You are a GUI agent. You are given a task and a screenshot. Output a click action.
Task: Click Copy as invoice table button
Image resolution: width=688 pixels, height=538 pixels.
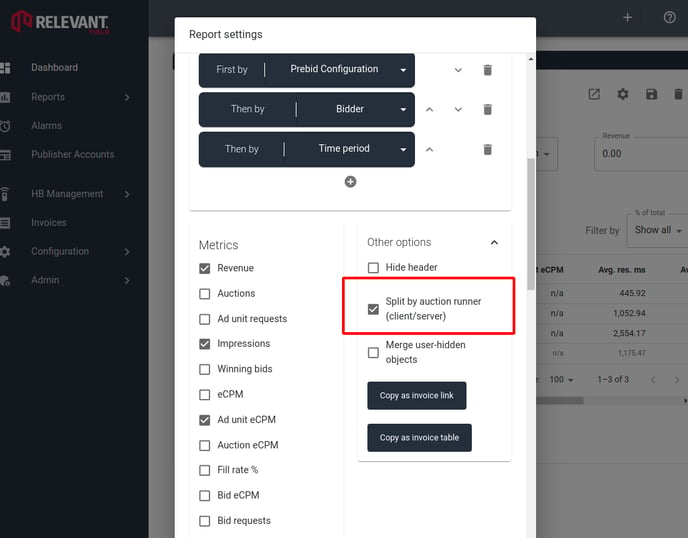point(419,438)
